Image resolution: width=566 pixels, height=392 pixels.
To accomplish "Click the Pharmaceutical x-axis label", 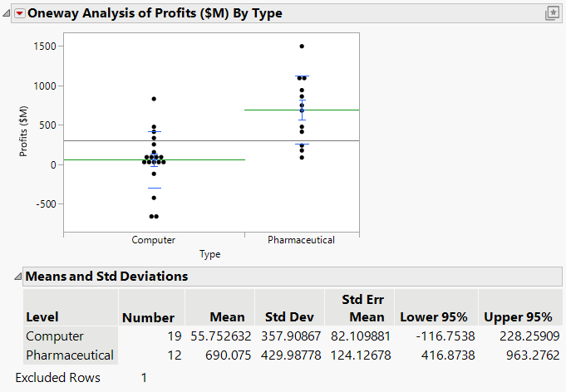I will coord(301,240).
